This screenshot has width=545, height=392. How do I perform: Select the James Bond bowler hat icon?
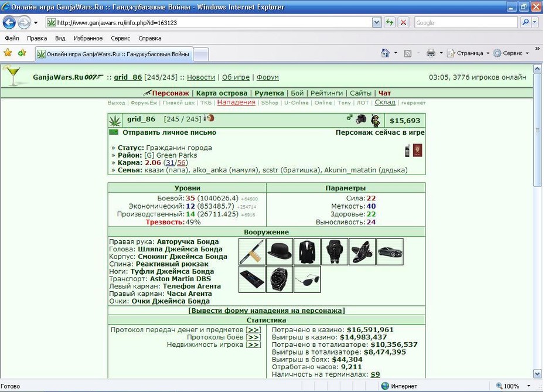(280, 251)
